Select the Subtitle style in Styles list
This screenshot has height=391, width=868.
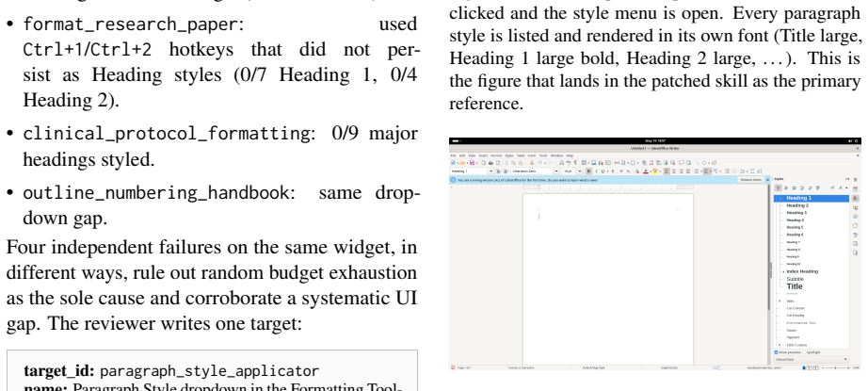pos(795,279)
